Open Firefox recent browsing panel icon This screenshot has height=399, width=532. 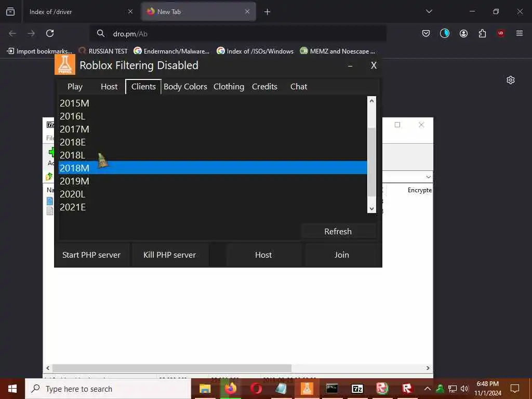click(x=10, y=11)
